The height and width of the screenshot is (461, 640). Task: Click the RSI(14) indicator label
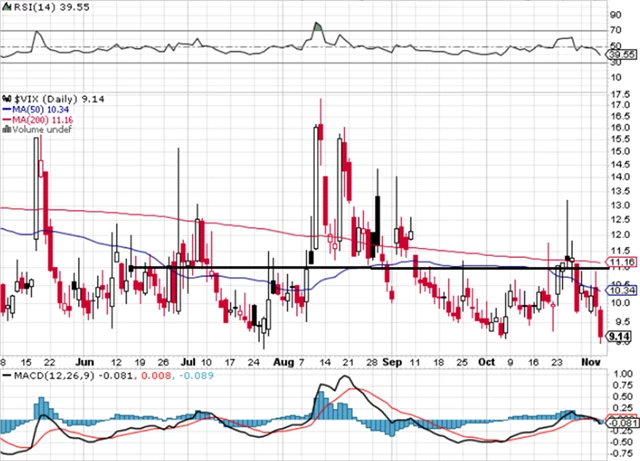pyautogui.click(x=32, y=7)
